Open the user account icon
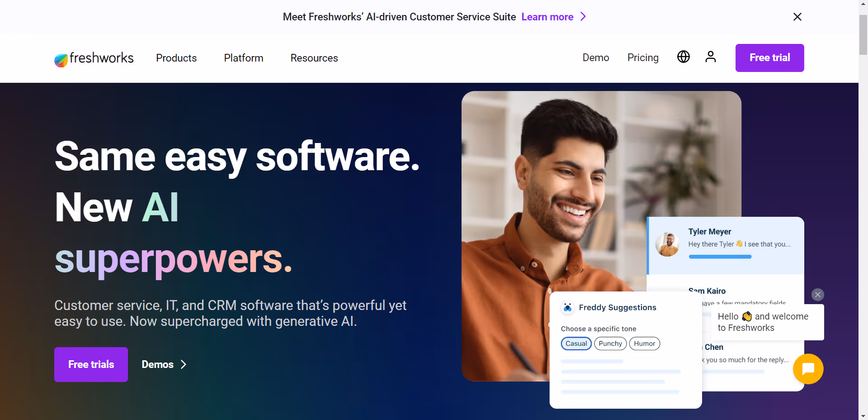Screen dimensions: 868x420 point(711,57)
